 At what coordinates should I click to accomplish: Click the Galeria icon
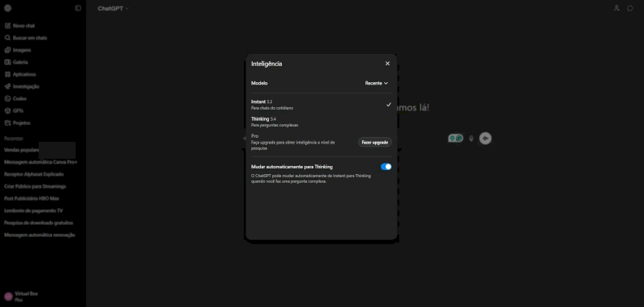click(7, 62)
